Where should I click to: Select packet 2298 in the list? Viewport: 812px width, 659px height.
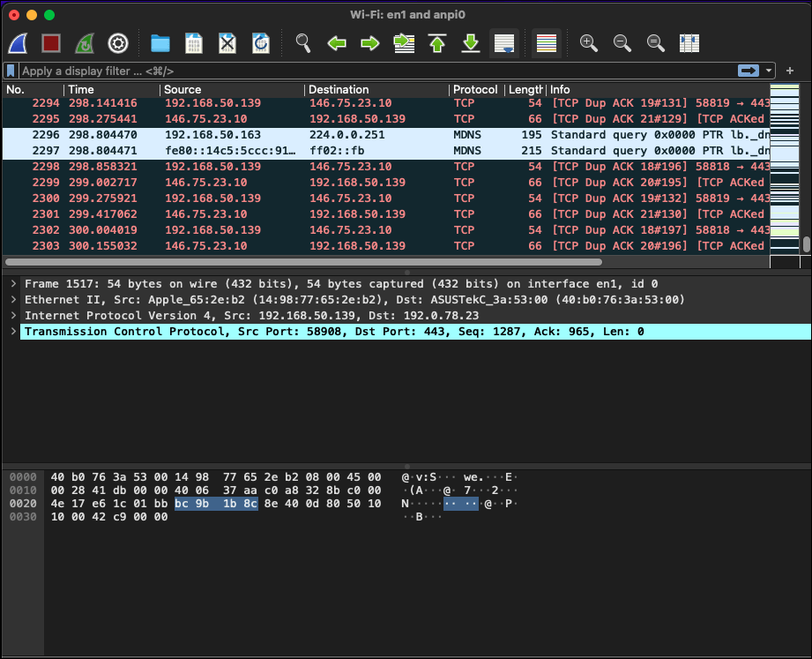tap(264, 166)
